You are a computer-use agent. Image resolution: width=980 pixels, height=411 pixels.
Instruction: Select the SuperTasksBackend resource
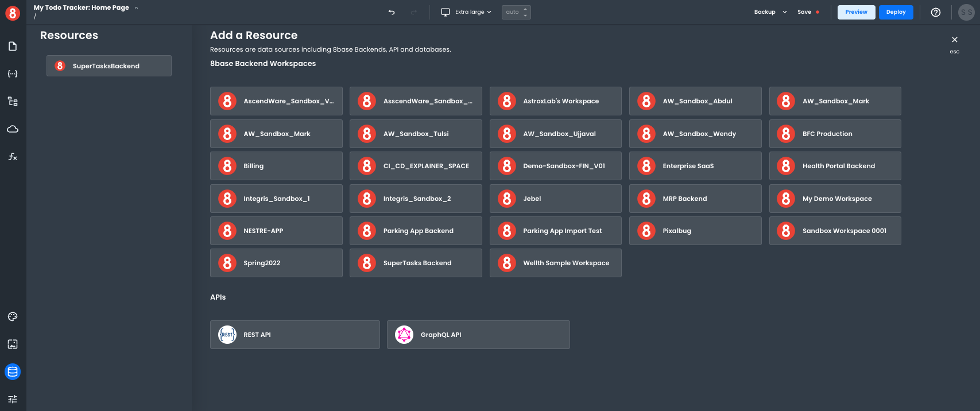point(109,66)
